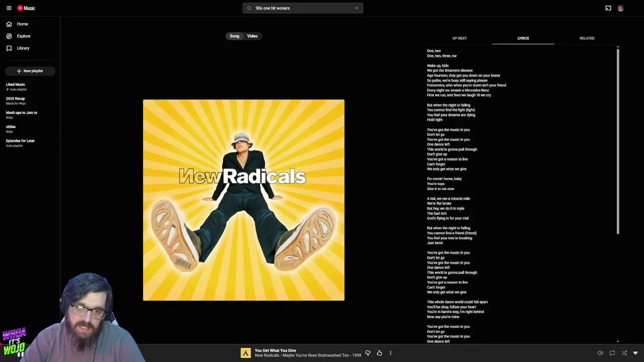This screenshot has height=362, width=644.
Task: Create a New playlist
Action: [x=30, y=71]
